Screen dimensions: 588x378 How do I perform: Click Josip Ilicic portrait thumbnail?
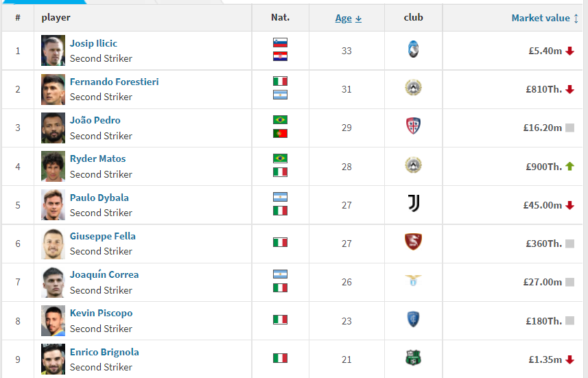point(53,50)
